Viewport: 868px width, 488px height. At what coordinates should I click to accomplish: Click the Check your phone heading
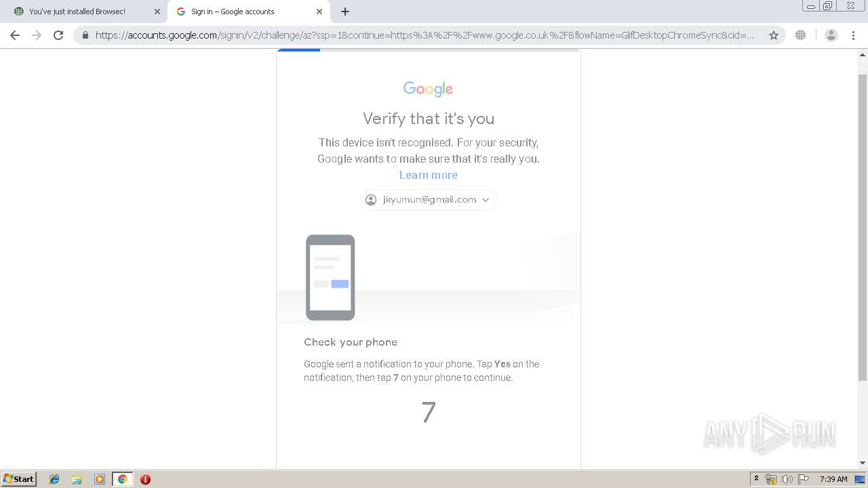coord(351,342)
